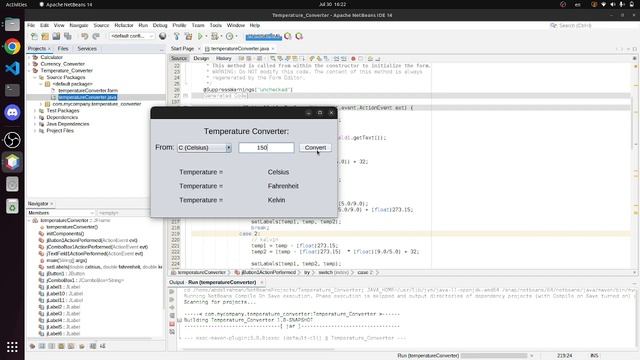Viewport: 640px width, 360px height.
Task: Click the Profile Project clock icon
Action: click(229, 36)
